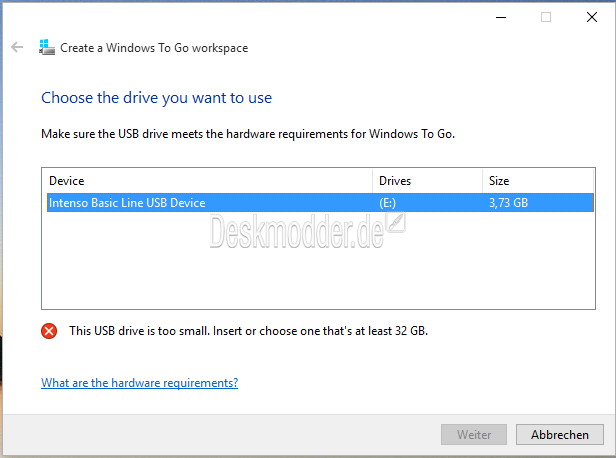Click the Windows To Go wizard icon
The image size is (616, 458).
tap(47, 47)
